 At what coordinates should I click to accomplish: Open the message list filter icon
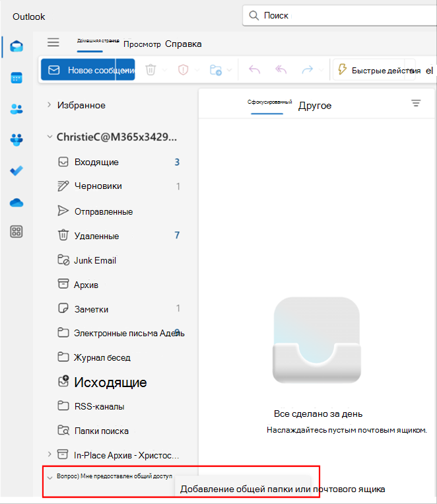point(416,103)
